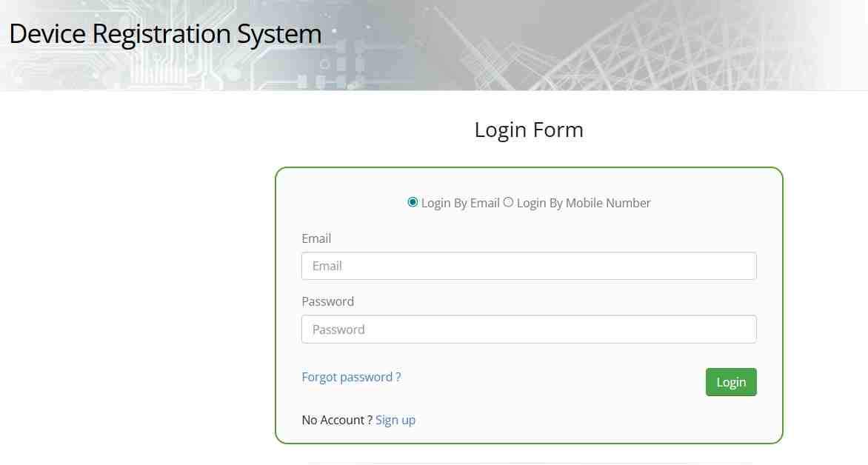Click the circuit-board header image
The image size is (868, 465).
click(x=592, y=44)
